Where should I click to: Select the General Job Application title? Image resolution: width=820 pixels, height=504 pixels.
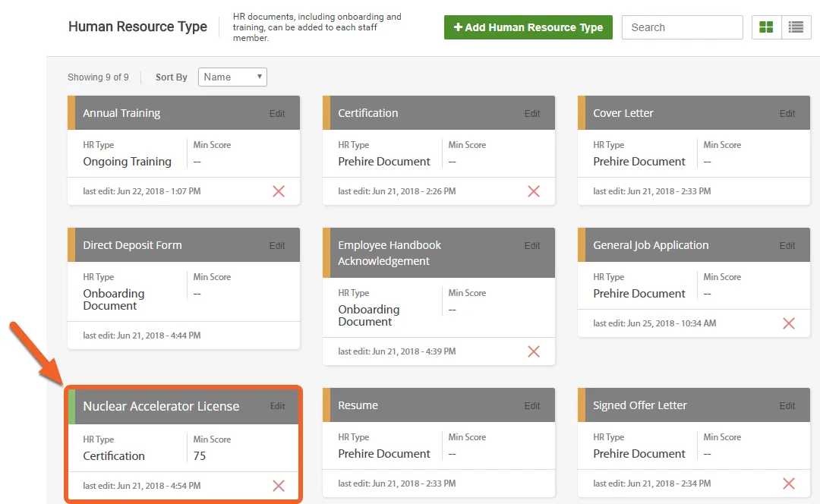point(651,245)
